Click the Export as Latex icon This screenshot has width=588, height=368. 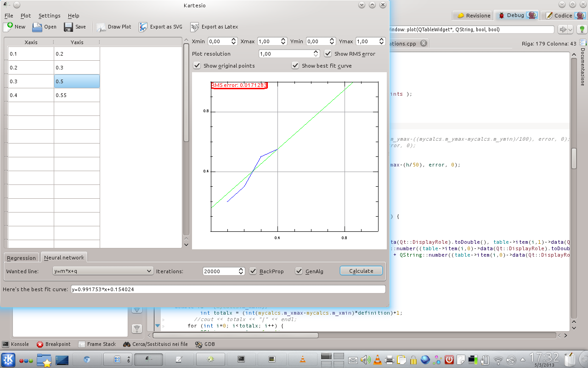[195, 27]
